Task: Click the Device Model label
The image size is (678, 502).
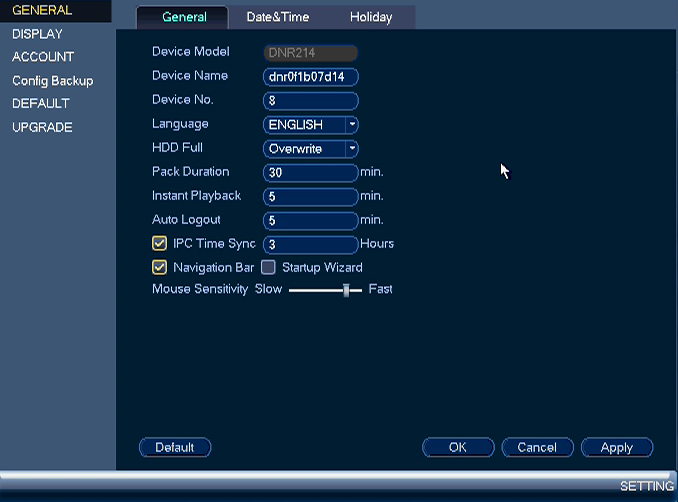Action: click(x=191, y=52)
